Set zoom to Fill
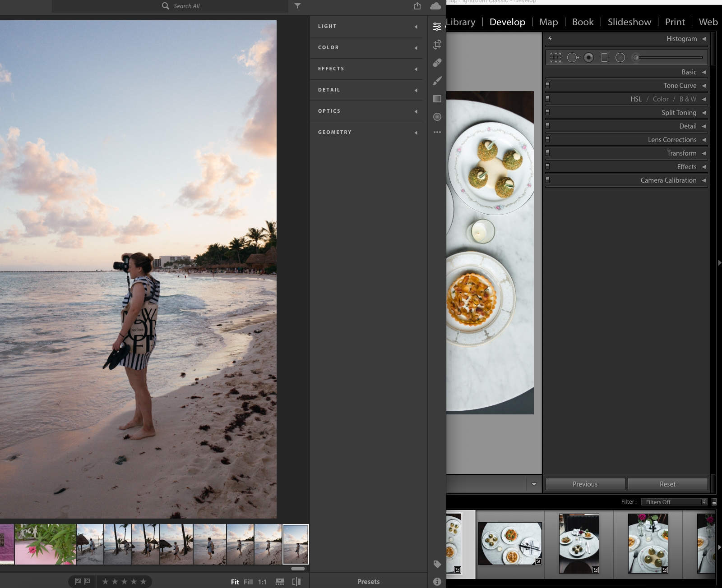The width and height of the screenshot is (722, 588). (248, 582)
